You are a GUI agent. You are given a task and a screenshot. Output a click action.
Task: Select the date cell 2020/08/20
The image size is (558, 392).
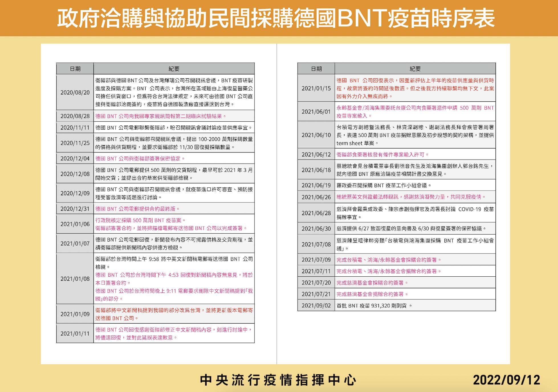pyautogui.click(x=75, y=92)
